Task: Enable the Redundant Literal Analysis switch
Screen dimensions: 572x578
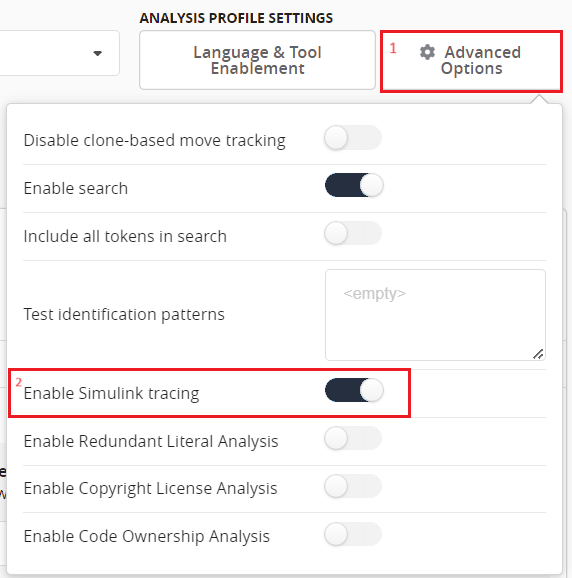Action: pyautogui.click(x=353, y=438)
